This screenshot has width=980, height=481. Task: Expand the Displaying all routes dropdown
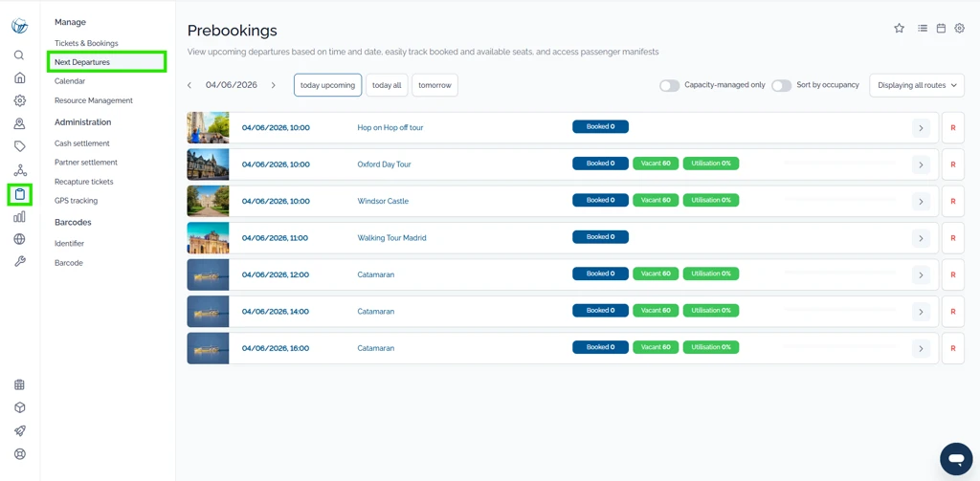[916, 85]
